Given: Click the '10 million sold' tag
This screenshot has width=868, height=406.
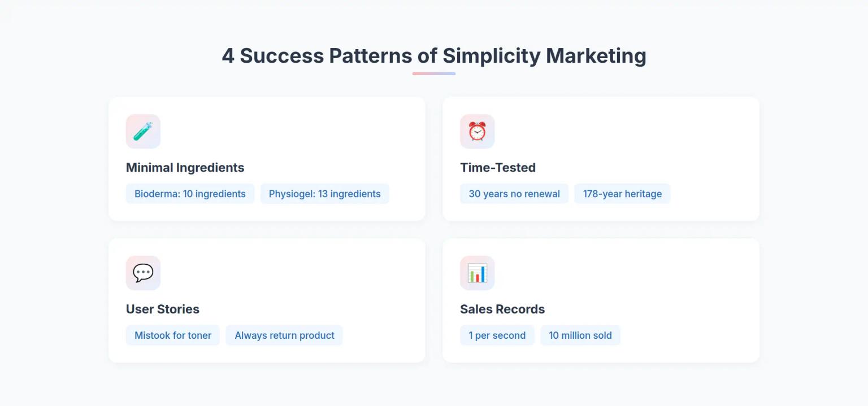Looking at the screenshot, I should [580, 335].
